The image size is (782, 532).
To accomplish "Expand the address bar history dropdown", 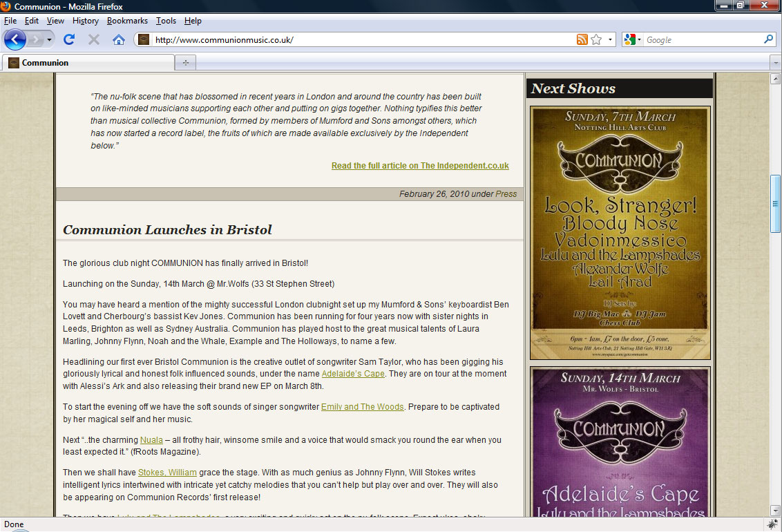I will coord(610,39).
